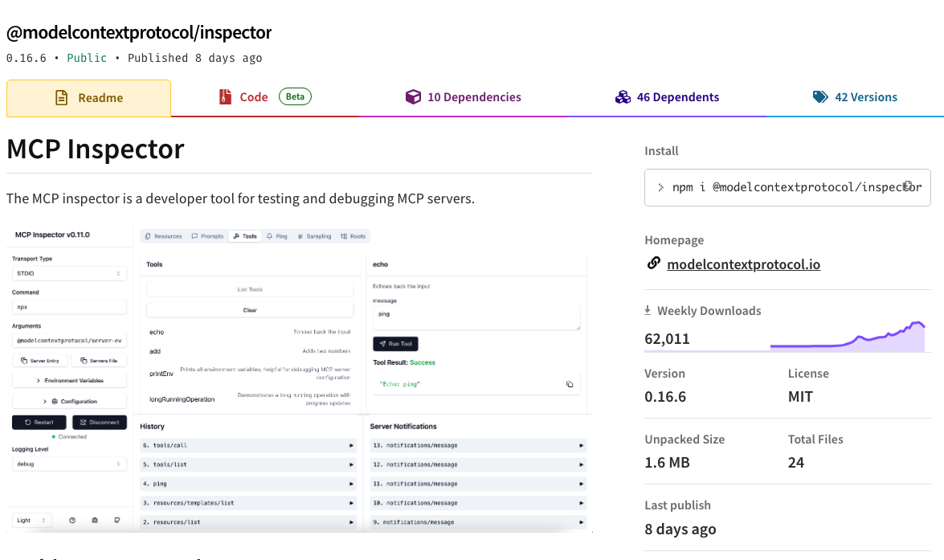Viewport: 944px width, 560px height.
Task: Click the List Tools button
Action: (x=250, y=289)
